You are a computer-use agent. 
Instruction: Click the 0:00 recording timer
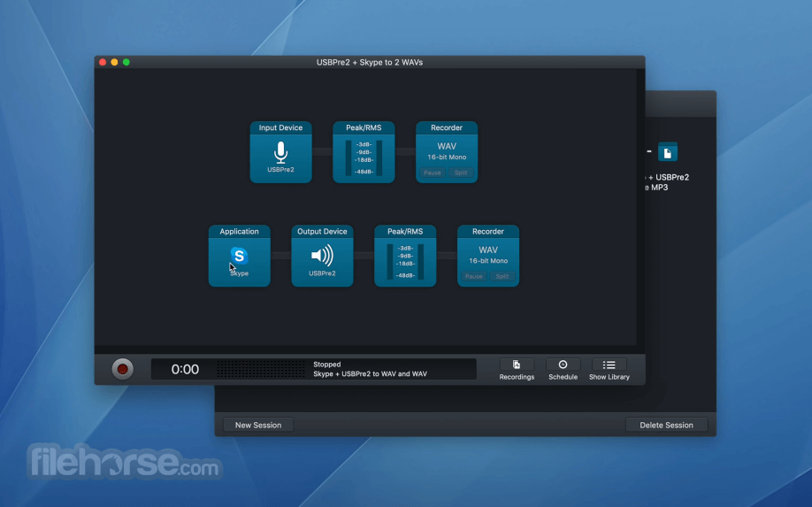click(185, 369)
